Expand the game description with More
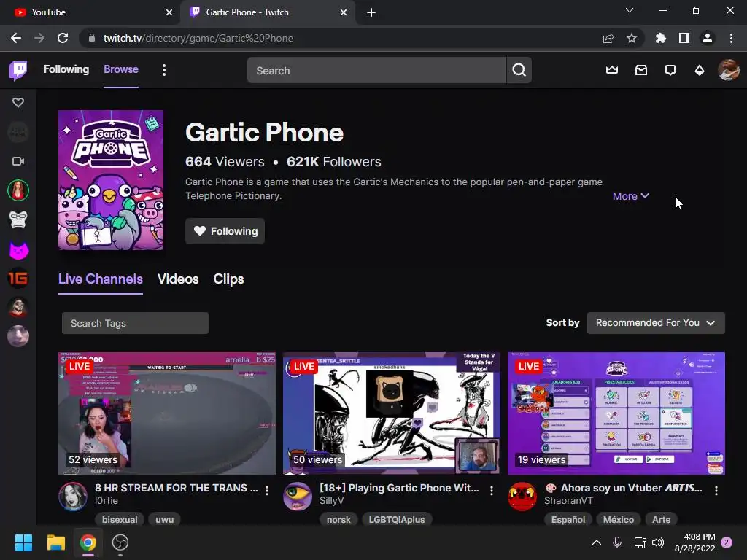747x560 pixels. (631, 196)
